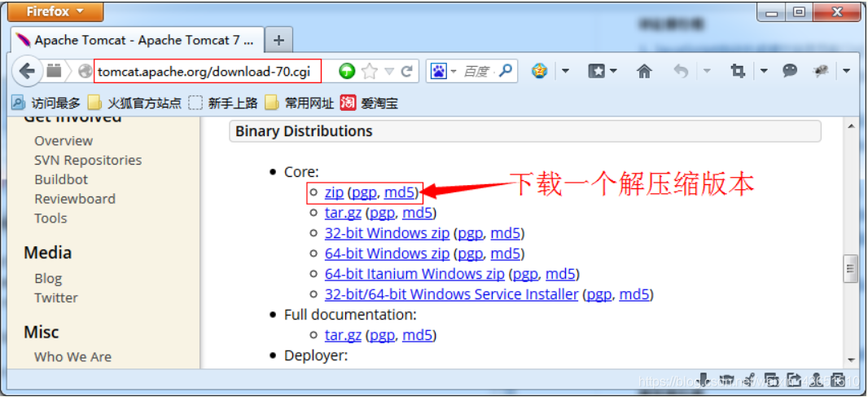Viewport: 868px width, 397px height.
Task: Click md5 link beside 64-bit Itanium zip
Action: pos(561,274)
